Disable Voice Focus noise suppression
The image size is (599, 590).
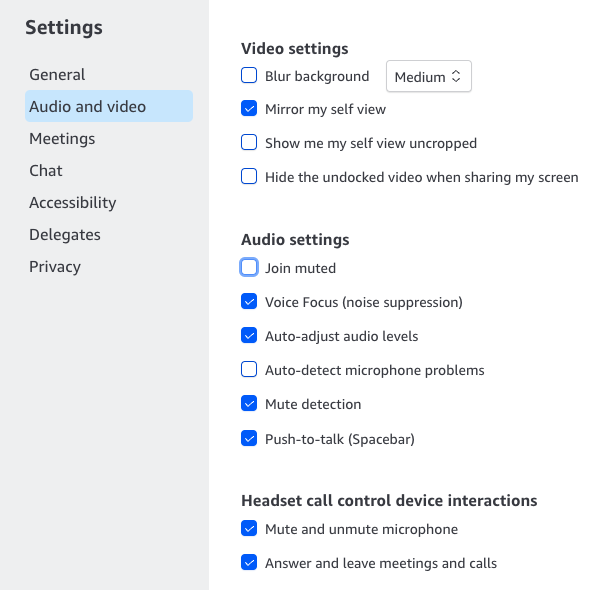click(249, 301)
